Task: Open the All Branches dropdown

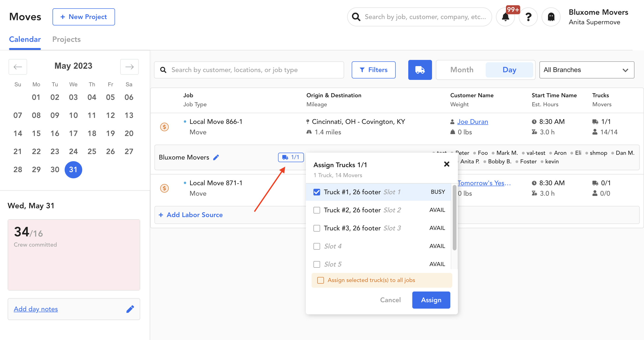Action: pos(586,70)
